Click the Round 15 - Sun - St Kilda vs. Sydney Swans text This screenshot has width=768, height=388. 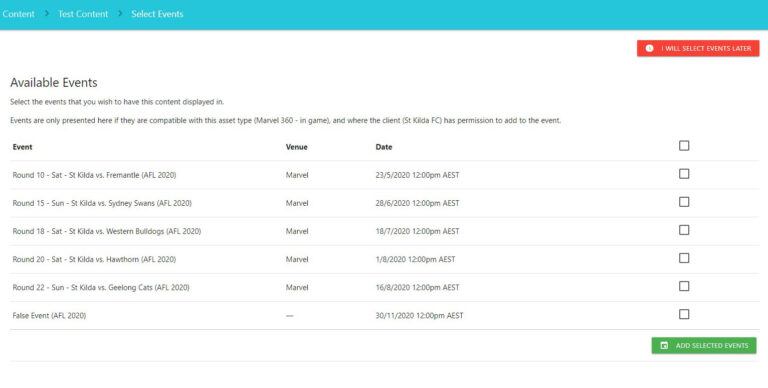click(x=102, y=203)
